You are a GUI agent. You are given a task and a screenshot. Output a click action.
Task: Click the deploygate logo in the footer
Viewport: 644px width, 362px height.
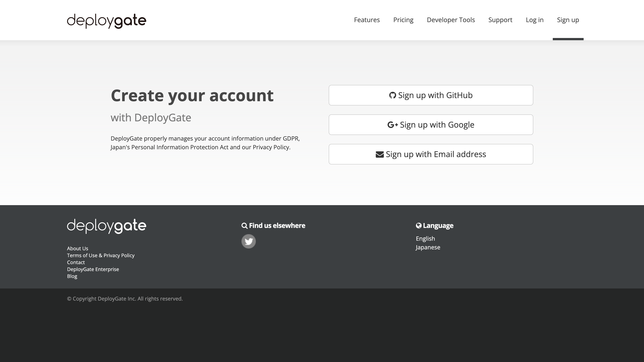pos(106,226)
